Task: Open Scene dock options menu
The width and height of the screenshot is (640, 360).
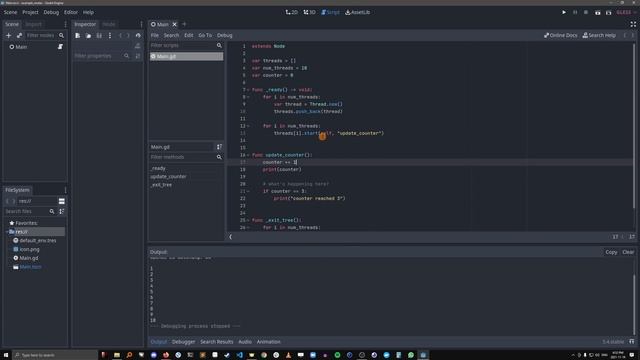Action: tap(65, 24)
